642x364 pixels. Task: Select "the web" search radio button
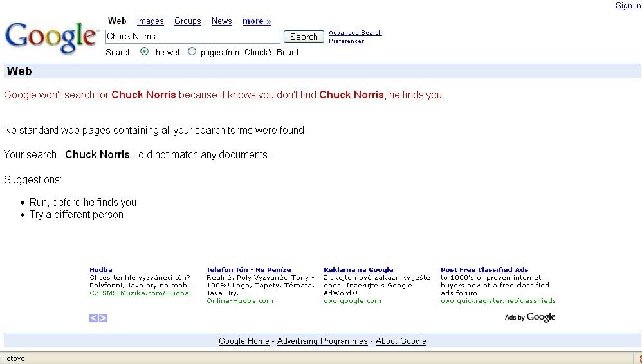coord(144,51)
